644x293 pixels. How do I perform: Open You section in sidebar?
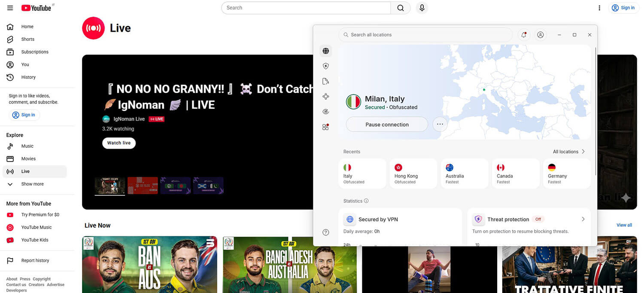(x=35, y=64)
